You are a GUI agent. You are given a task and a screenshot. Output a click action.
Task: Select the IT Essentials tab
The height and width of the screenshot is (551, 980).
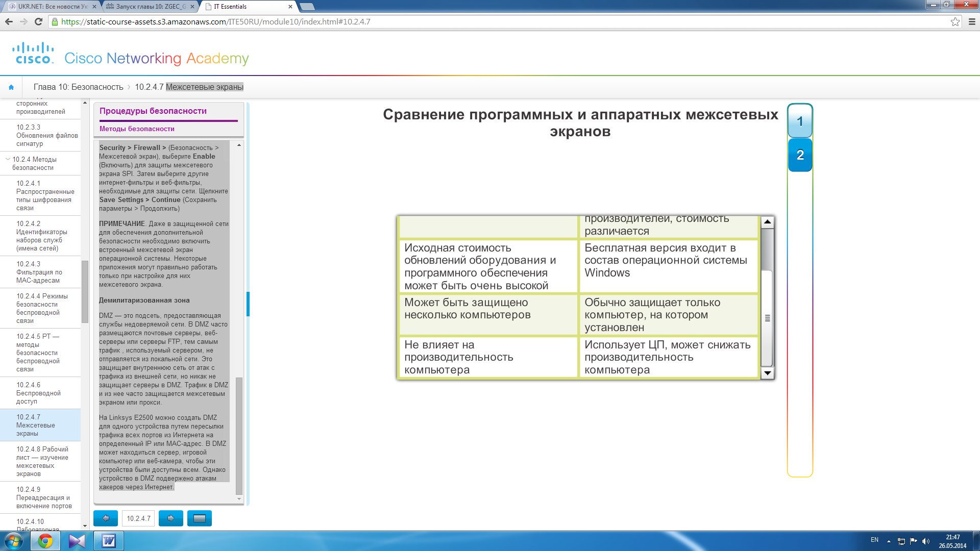click(248, 7)
